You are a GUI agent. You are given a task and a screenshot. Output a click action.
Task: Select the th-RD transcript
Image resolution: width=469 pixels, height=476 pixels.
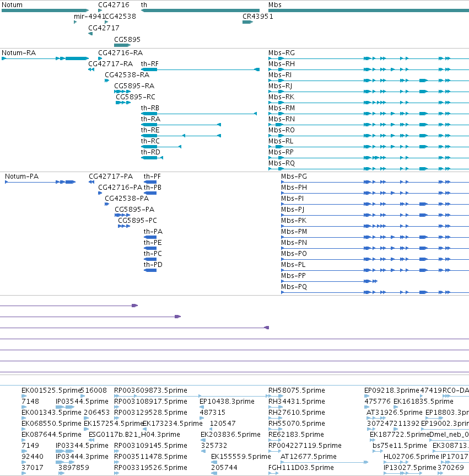pyautogui.click(x=152, y=158)
